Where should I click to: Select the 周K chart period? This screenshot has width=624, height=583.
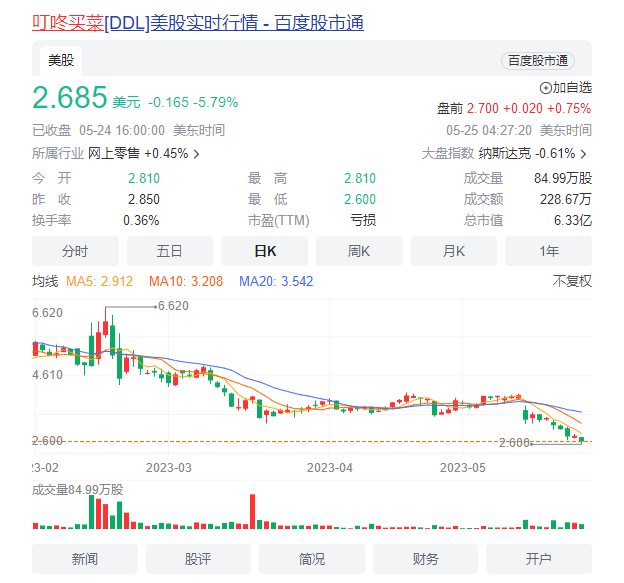click(x=359, y=251)
